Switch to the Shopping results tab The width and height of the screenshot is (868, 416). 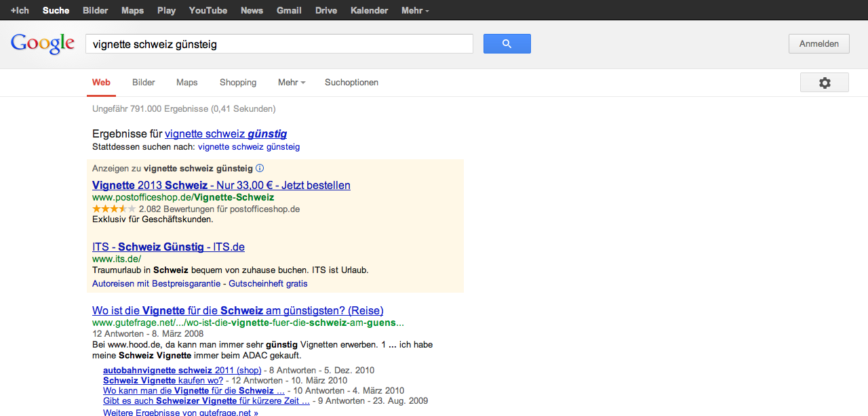coord(238,83)
